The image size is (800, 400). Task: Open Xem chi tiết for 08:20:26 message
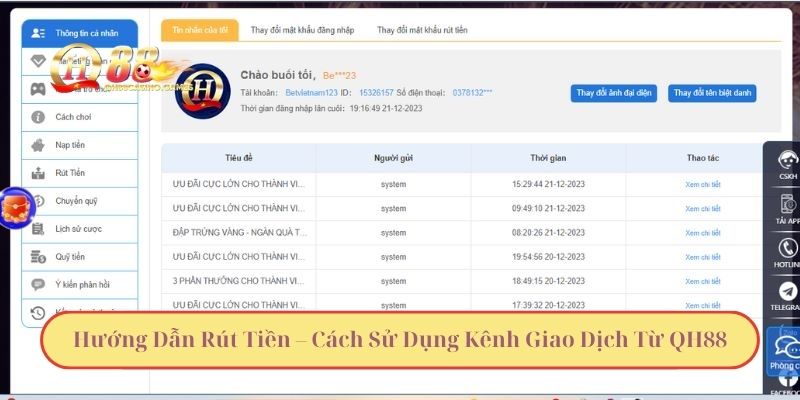pyautogui.click(x=703, y=233)
